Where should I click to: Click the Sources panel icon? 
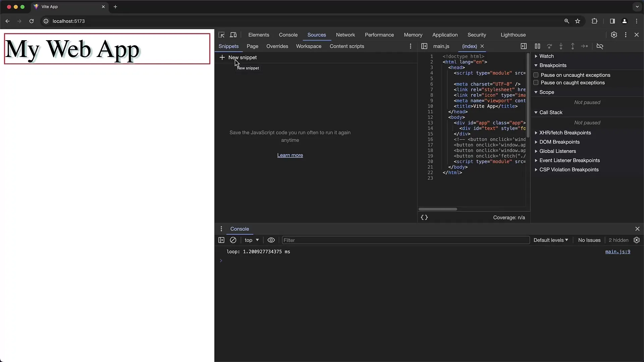coord(317,35)
